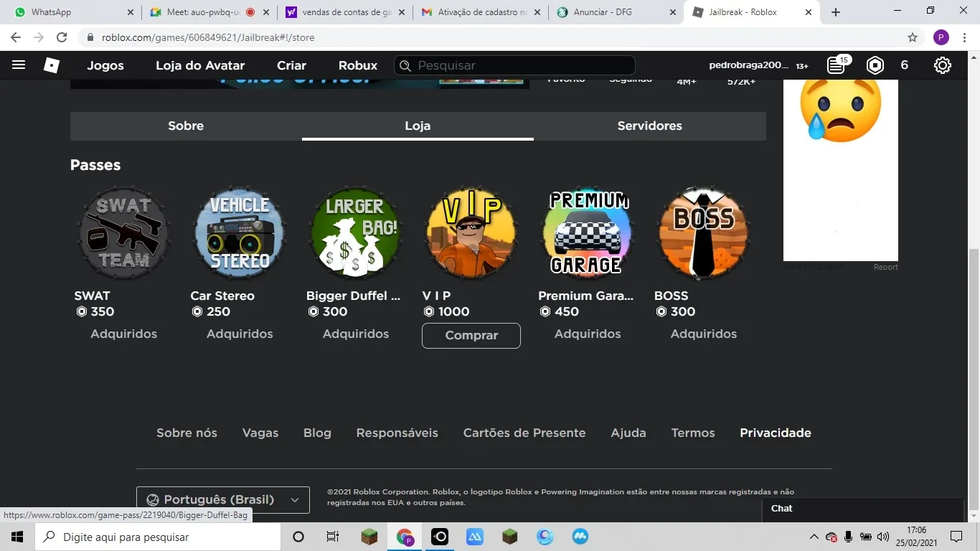Open the Robux balance icon
The width and height of the screenshot is (980, 551).
(875, 65)
